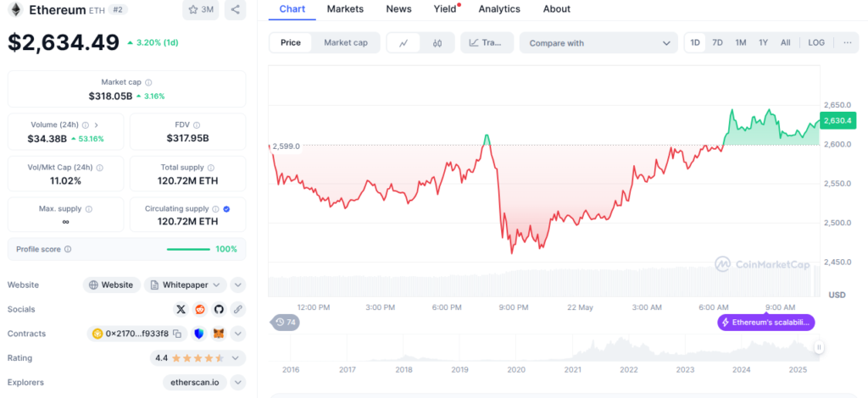Click the 11.02% Vol/Mkt Cap value

coord(65,180)
